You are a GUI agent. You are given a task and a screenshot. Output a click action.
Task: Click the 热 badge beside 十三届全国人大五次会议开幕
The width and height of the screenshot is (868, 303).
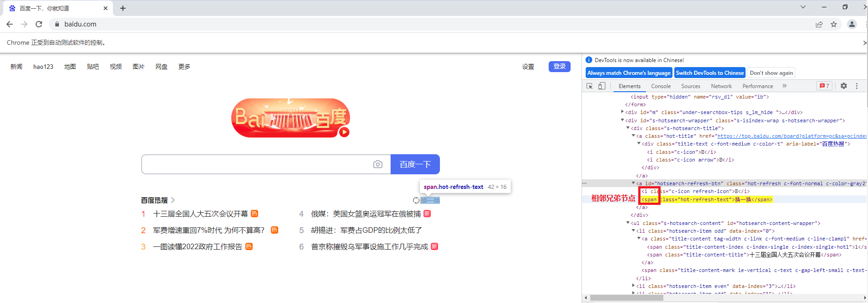click(x=255, y=214)
